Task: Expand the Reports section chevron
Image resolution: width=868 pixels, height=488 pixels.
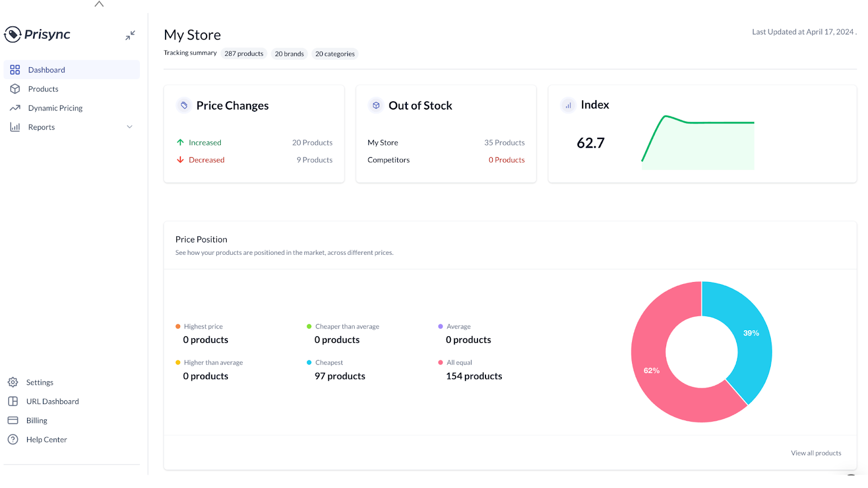Action: click(130, 126)
